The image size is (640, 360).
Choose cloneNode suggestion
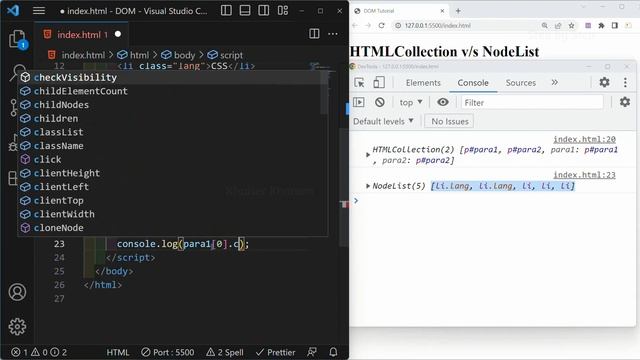172,228
